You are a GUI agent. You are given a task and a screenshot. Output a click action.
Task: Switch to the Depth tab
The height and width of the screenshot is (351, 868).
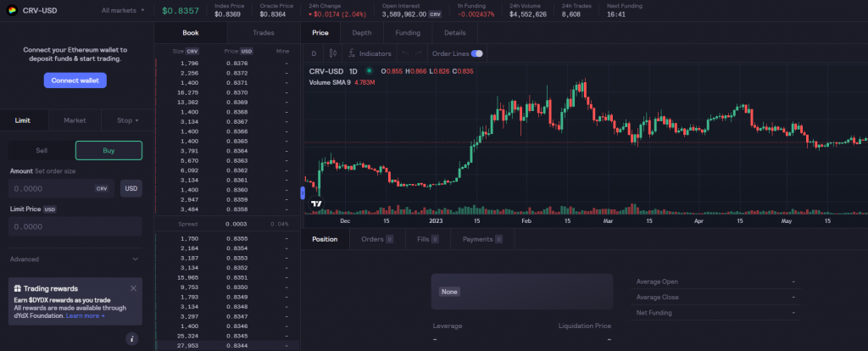point(362,33)
